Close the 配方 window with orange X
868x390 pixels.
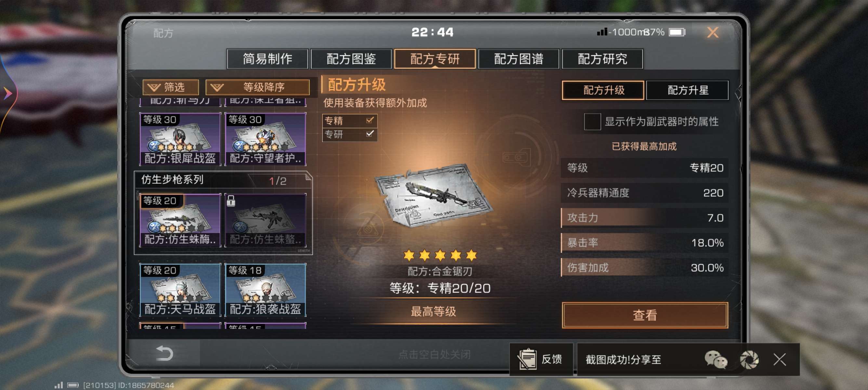[712, 32]
